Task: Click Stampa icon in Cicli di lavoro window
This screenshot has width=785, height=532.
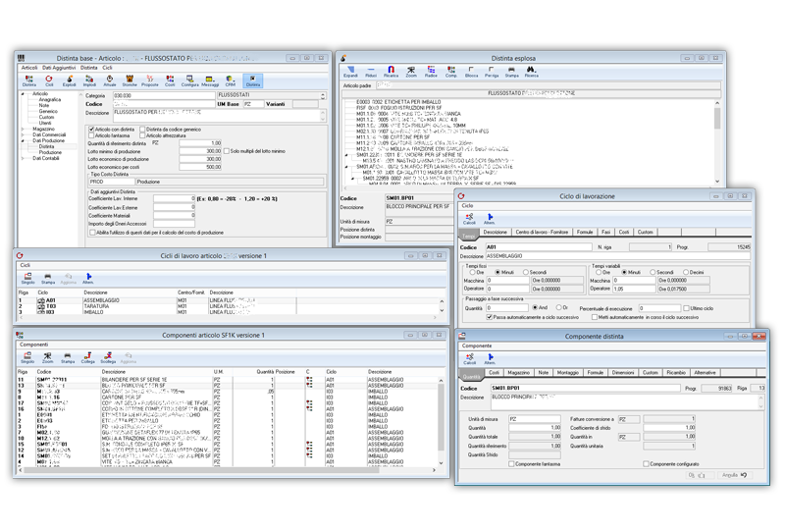Action: pos(48,279)
